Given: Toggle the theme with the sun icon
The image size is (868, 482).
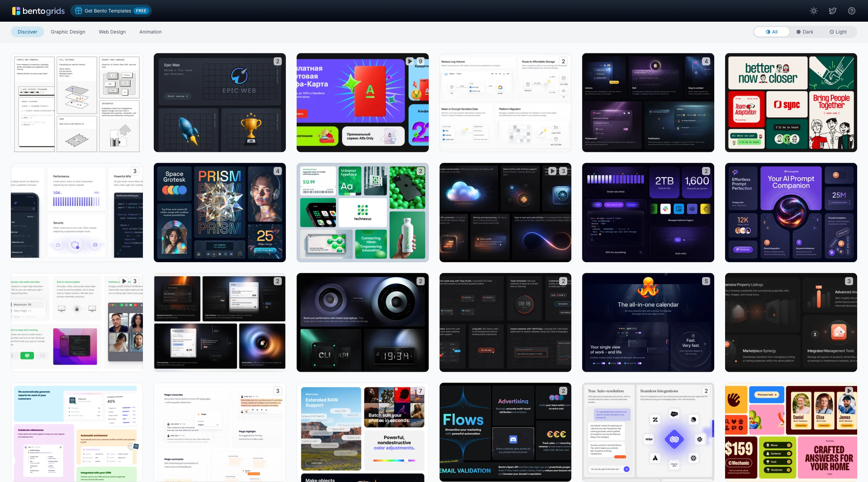Looking at the screenshot, I should 813,10.
